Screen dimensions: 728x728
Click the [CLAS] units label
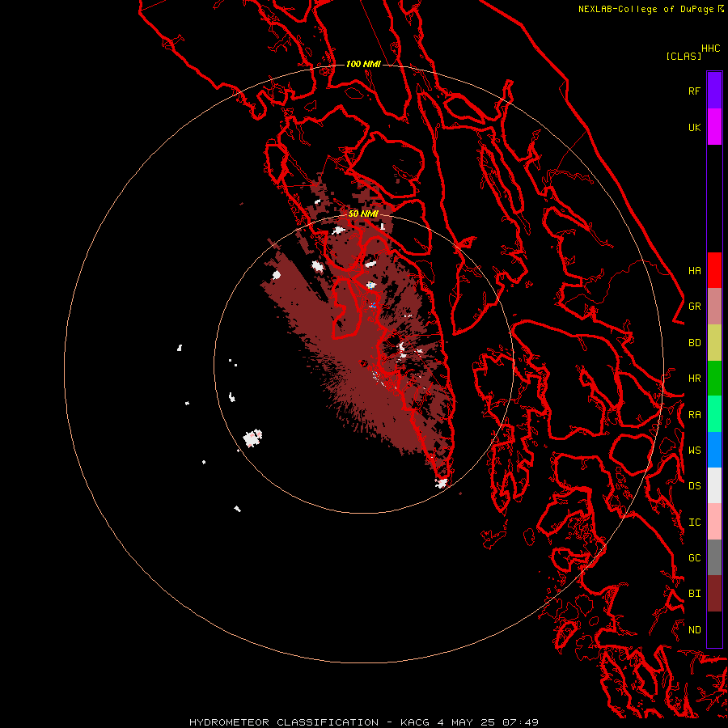pos(684,56)
